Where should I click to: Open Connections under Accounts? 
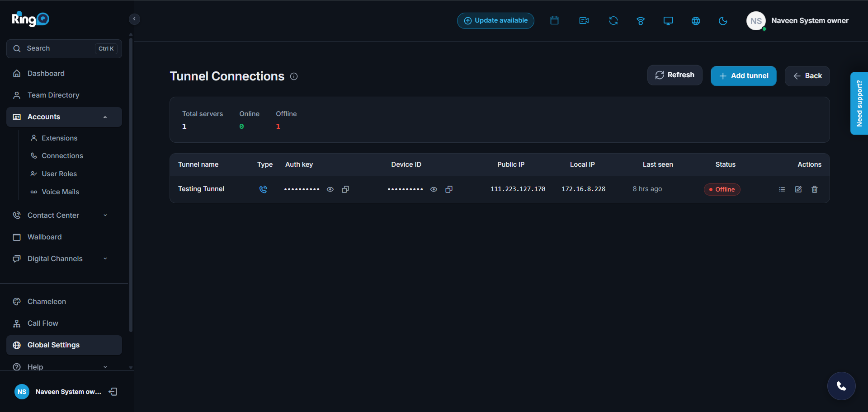[x=62, y=156]
